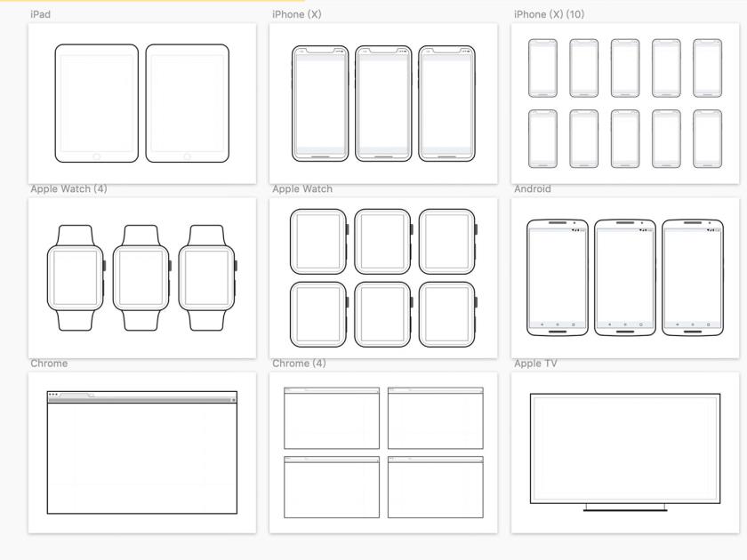The image size is (747, 560).
Task: Click the stand below the Apple TV screen
Action: [x=627, y=510]
